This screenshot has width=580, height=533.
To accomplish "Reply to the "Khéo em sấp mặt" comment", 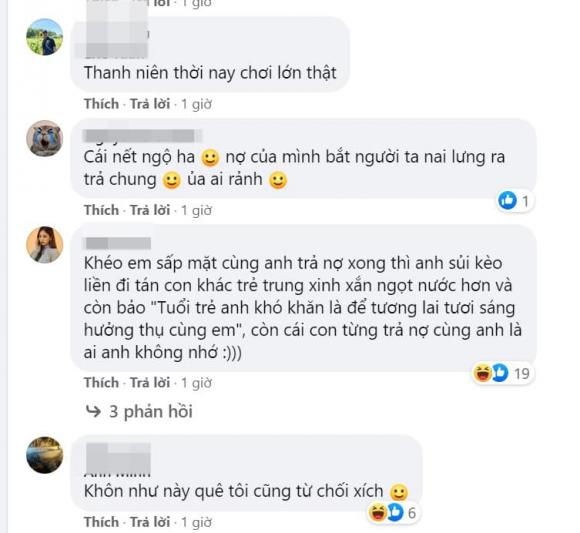I will [x=150, y=382].
